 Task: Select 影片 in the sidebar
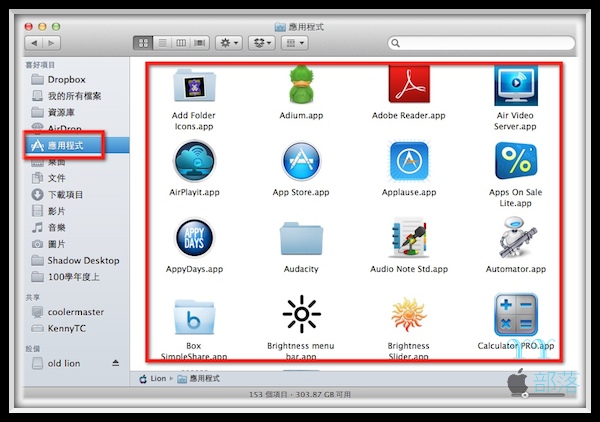pyautogui.click(x=77, y=211)
